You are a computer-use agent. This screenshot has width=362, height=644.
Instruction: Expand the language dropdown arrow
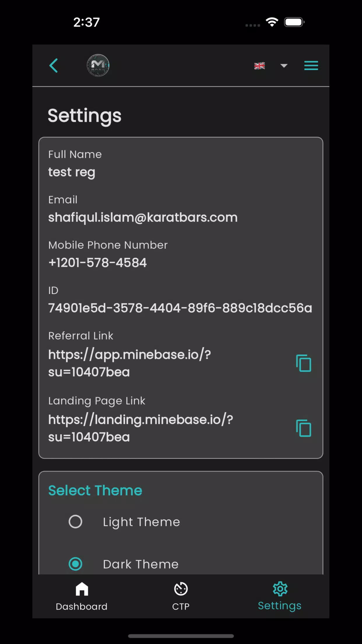click(x=284, y=66)
